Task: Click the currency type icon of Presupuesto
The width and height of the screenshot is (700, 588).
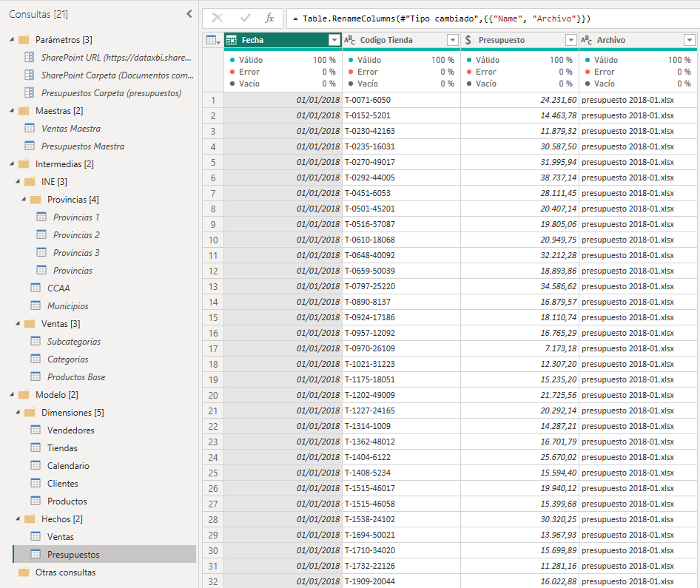Action: point(468,40)
